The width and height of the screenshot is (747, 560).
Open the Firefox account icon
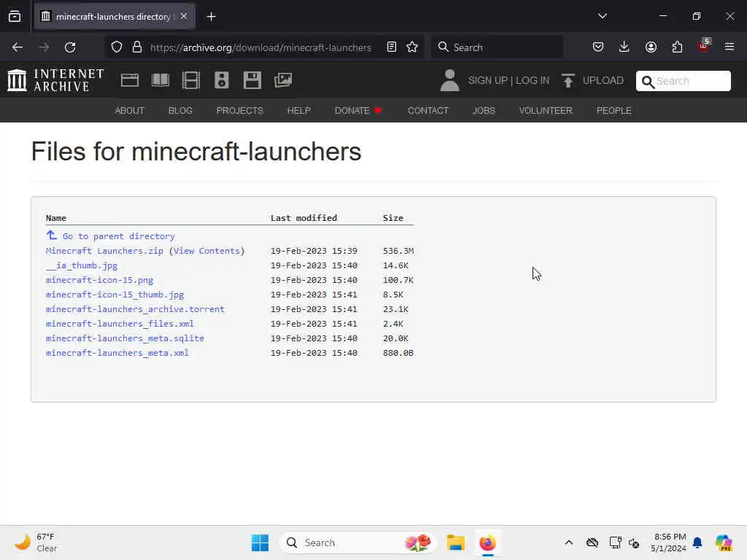pos(651,47)
